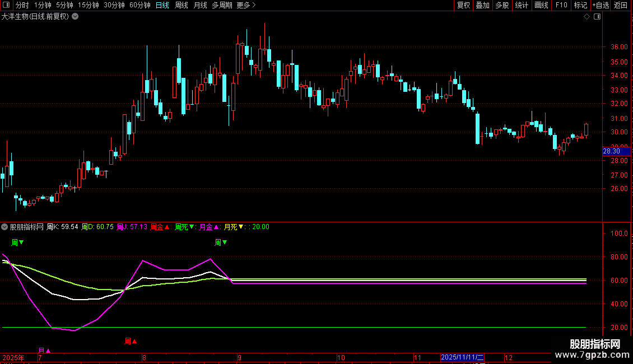
Task: Add stock via +自选 button
Action: click(x=600, y=5)
